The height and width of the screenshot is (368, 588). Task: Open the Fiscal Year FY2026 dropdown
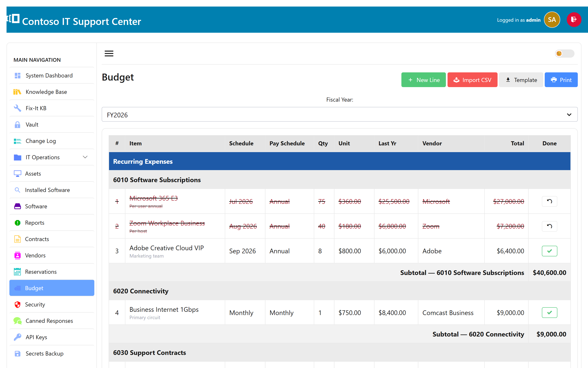pos(340,114)
